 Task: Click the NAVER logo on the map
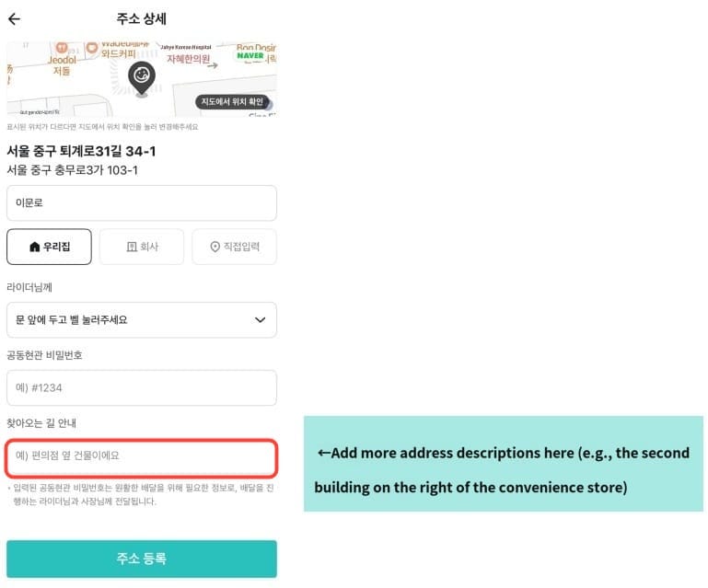[x=250, y=56]
